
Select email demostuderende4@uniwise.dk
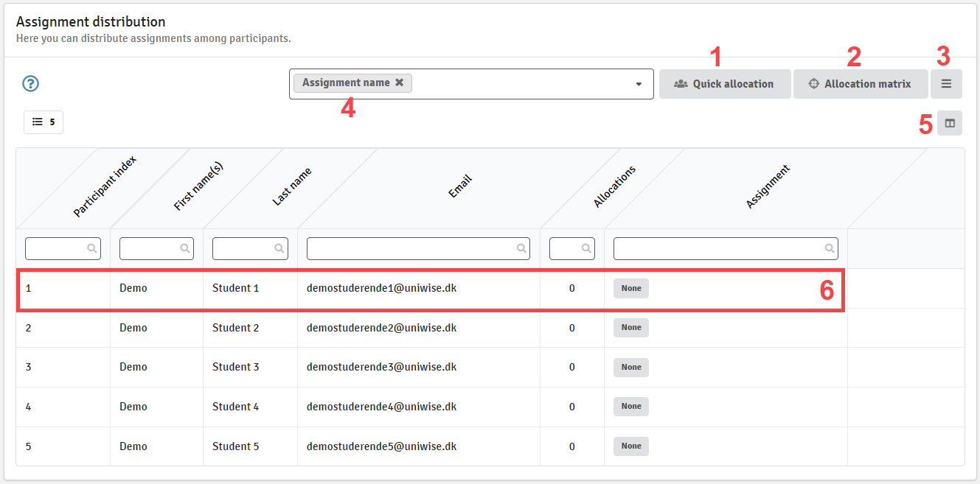click(381, 407)
